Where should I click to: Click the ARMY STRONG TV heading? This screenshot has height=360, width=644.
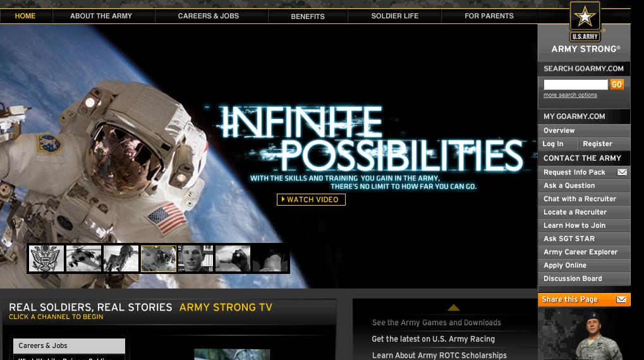(226, 307)
